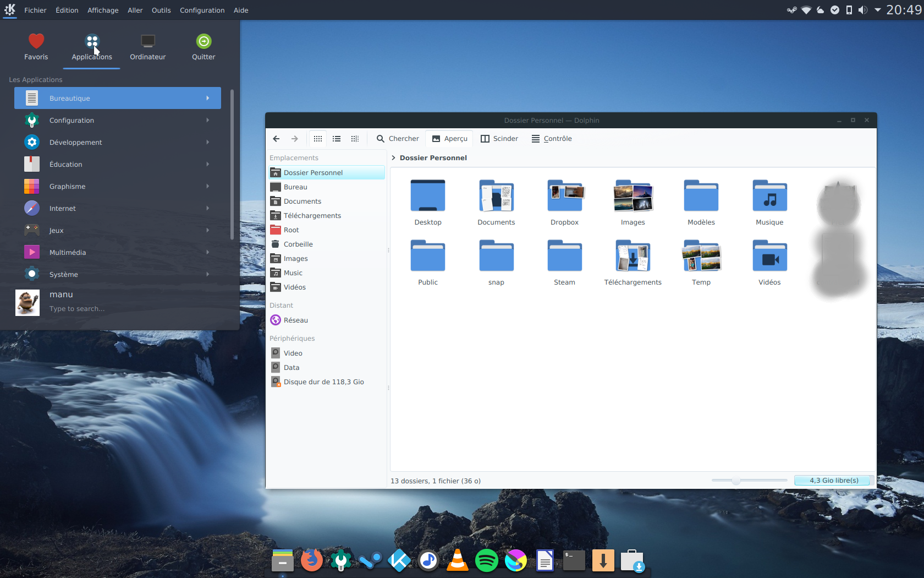Go forward in Dolphin navigation
Image resolution: width=924 pixels, height=578 pixels.
point(295,139)
